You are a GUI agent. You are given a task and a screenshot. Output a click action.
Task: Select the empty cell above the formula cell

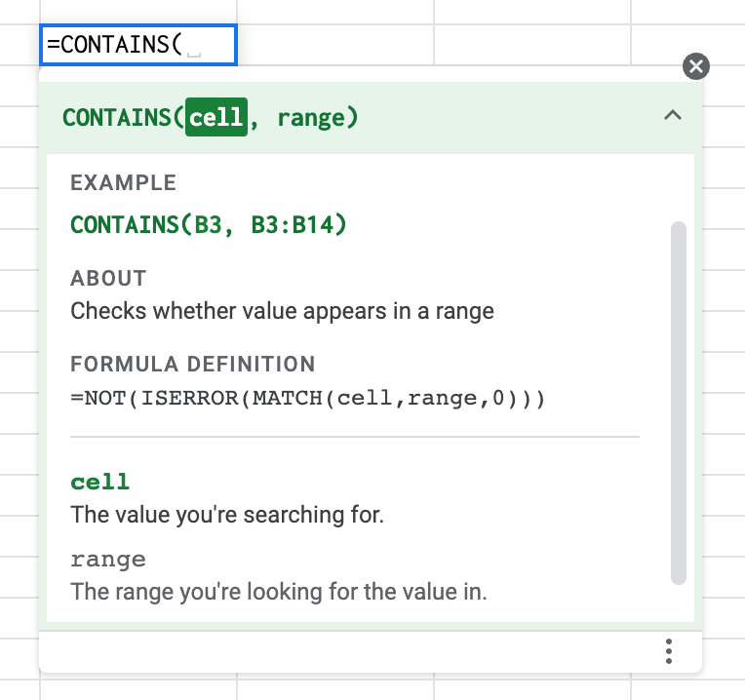pyautogui.click(x=138, y=12)
